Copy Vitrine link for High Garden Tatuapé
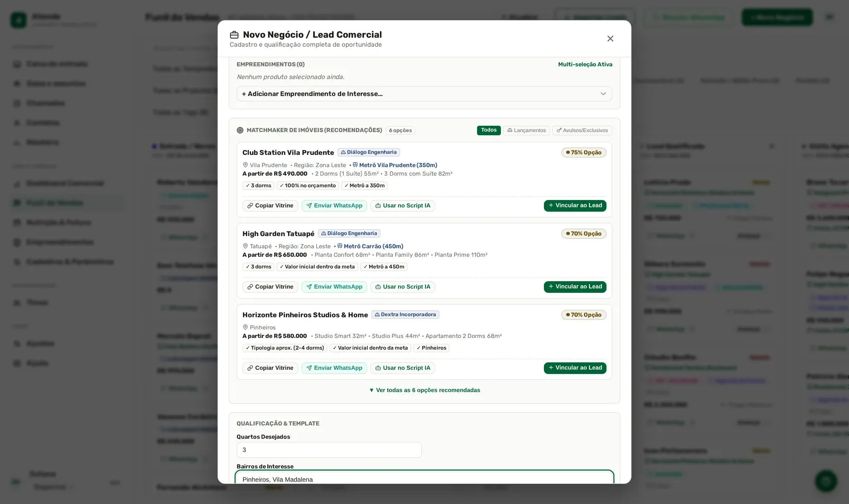Viewport: 849px width, 504px height. point(270,287)
